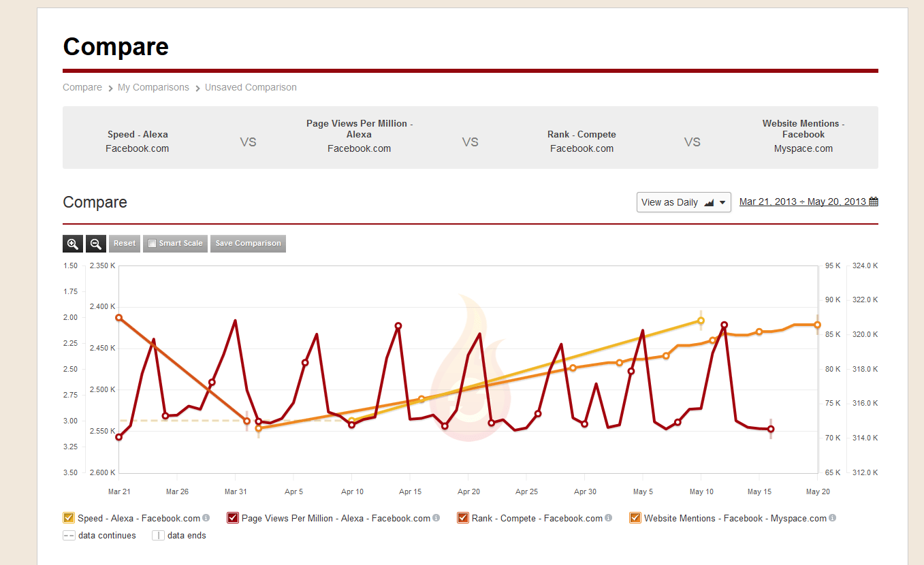Click info icon beside Rank - Compete legend
Image resolution: width=924 pixels, height=565 pixels.
point(608,518)
